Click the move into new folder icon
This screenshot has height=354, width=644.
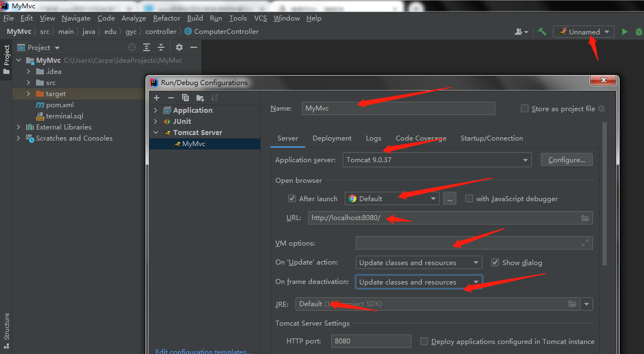[x=200, y=98]
